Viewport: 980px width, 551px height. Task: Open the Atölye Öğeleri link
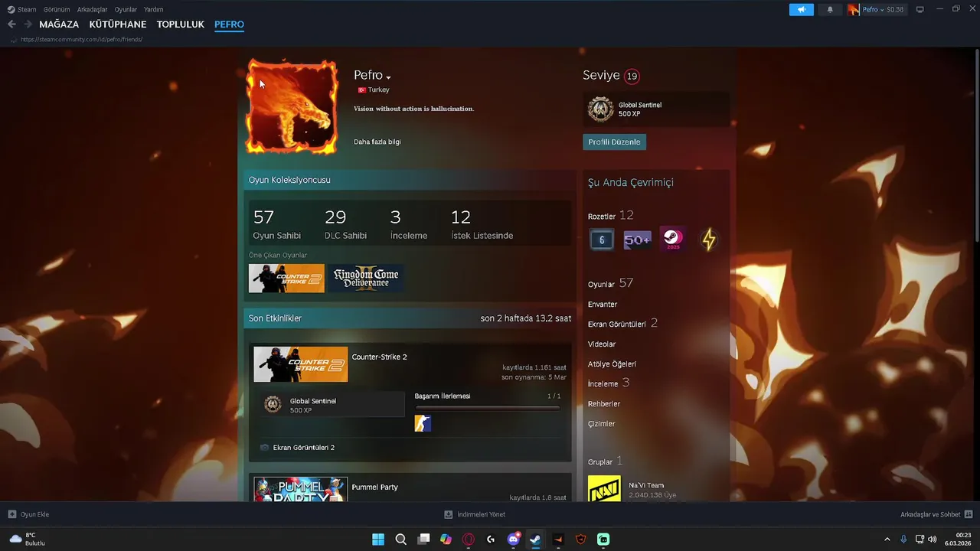[x=612, y=364]
